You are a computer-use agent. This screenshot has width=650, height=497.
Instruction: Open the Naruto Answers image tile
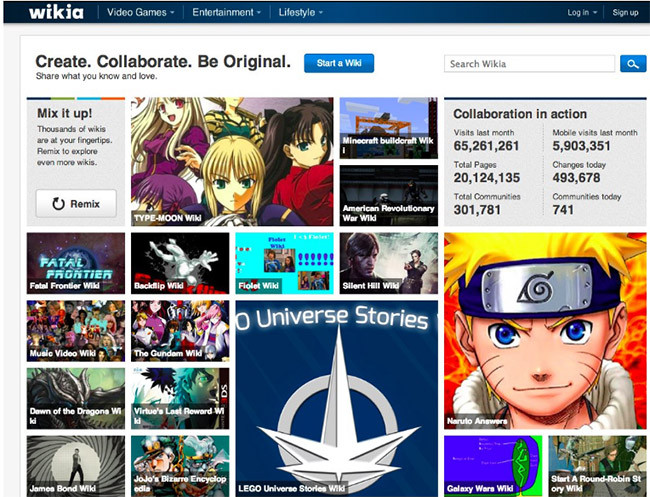tap(545, 330)
